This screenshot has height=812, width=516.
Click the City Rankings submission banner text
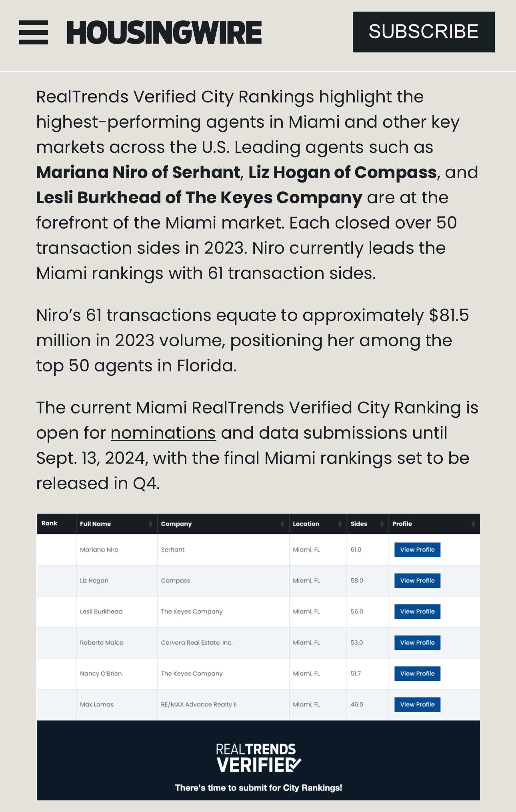click(258, 788)
